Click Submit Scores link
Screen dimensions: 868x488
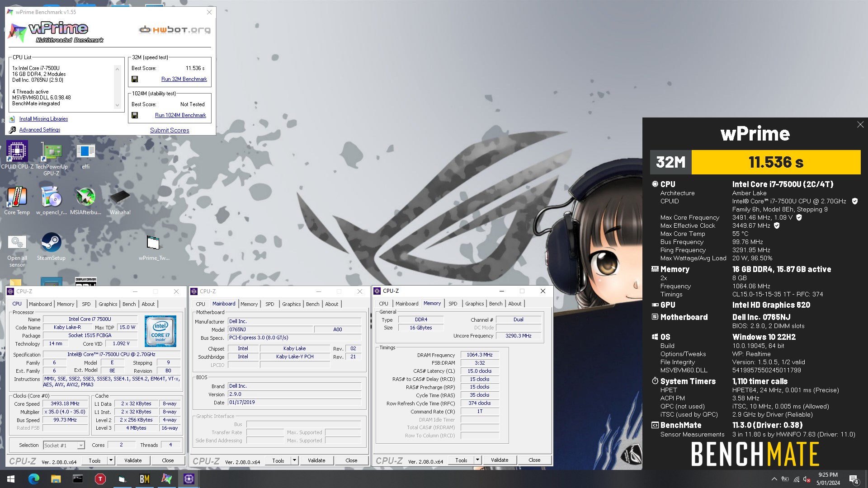170,130
